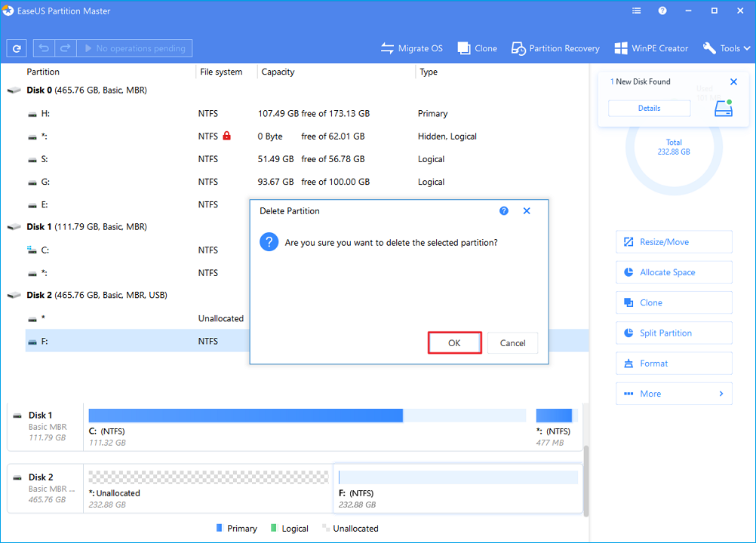The image size is (756, 543).
Task: Choose Resize/Move in the right panel
Action: click(674, 242)
